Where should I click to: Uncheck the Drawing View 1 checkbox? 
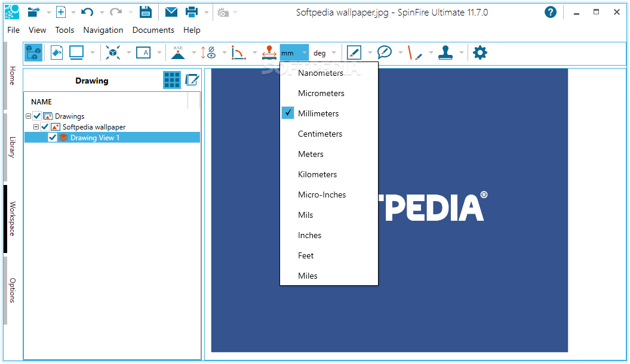[x=52, y=138]
